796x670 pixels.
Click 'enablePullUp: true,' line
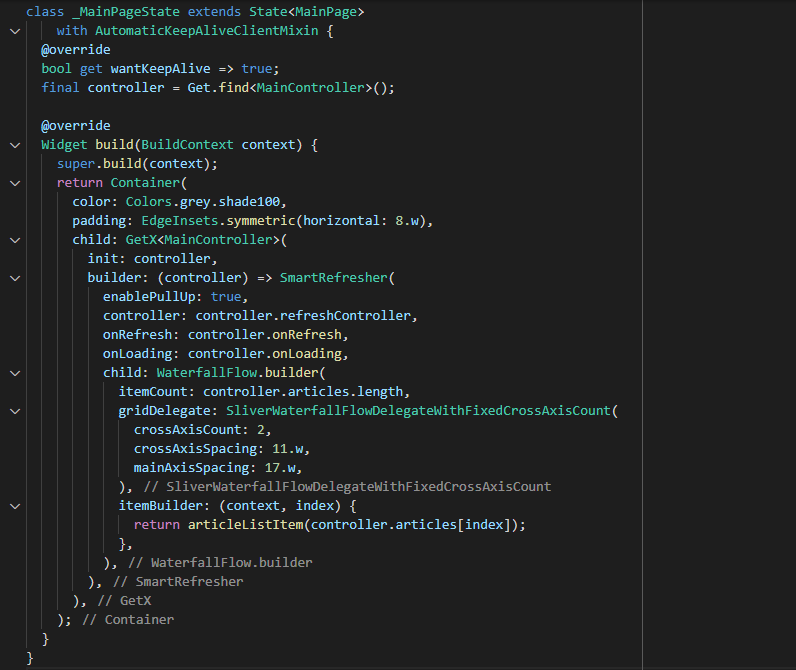pos(176,296)
